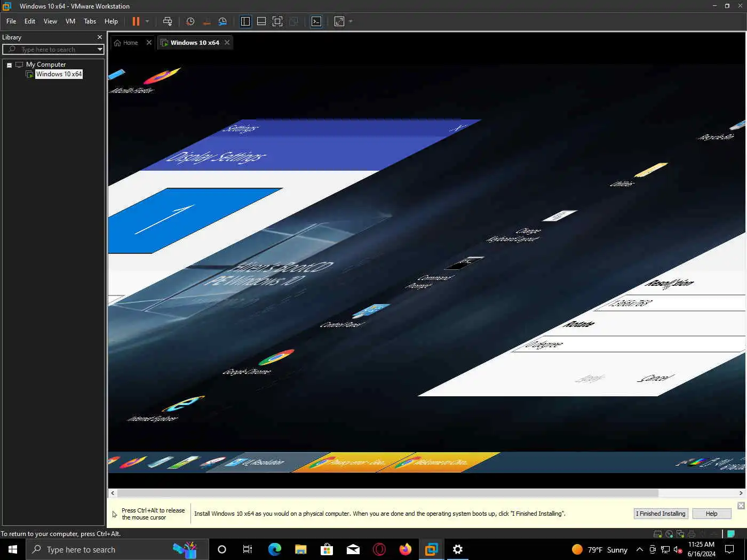Launch Microsoft Edge from the taskbar

tap(274, 549)
